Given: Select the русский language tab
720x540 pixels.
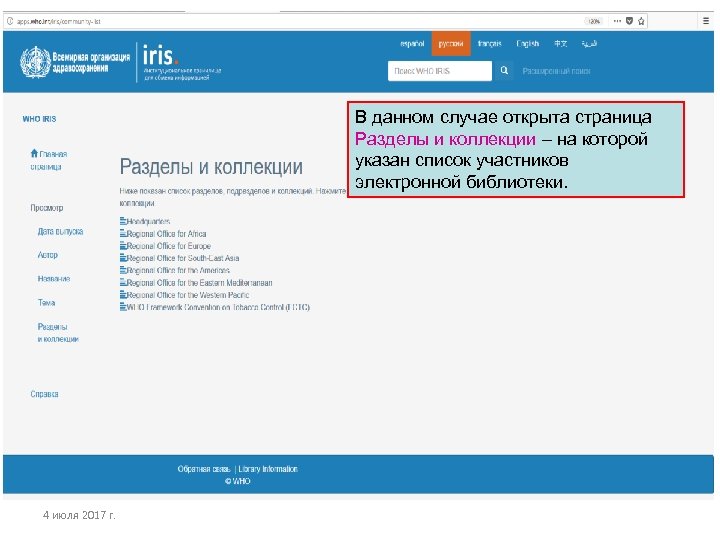Looking at the screenshot, I should [451, 44].
